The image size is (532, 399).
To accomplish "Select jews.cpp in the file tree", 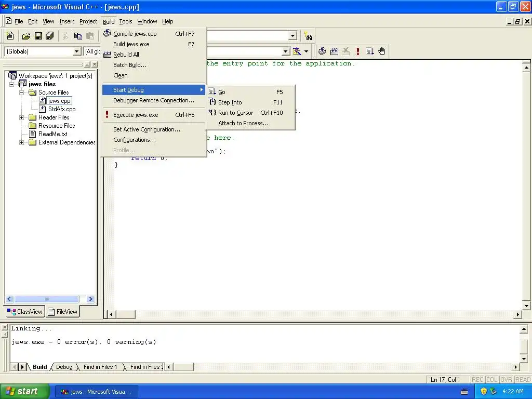I will click(x=59, y=101).
